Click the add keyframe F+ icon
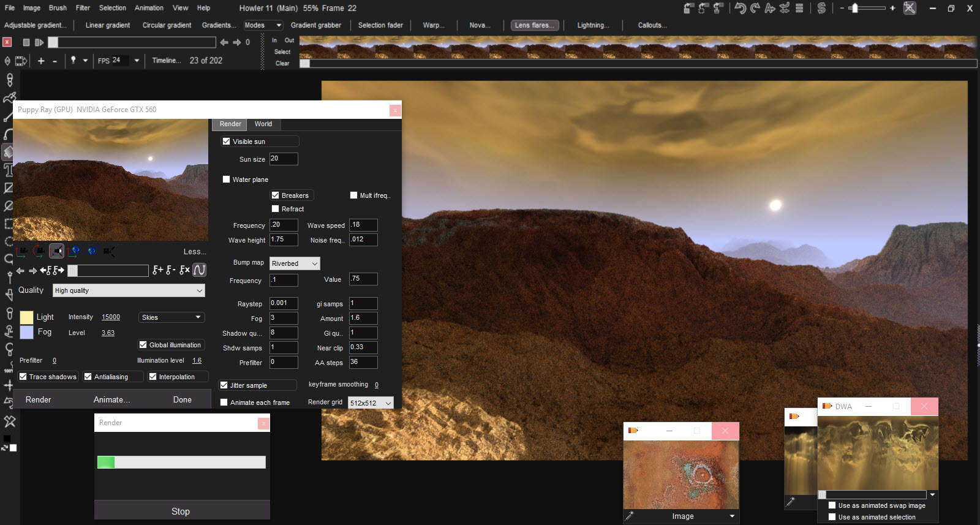 (157, 270)
